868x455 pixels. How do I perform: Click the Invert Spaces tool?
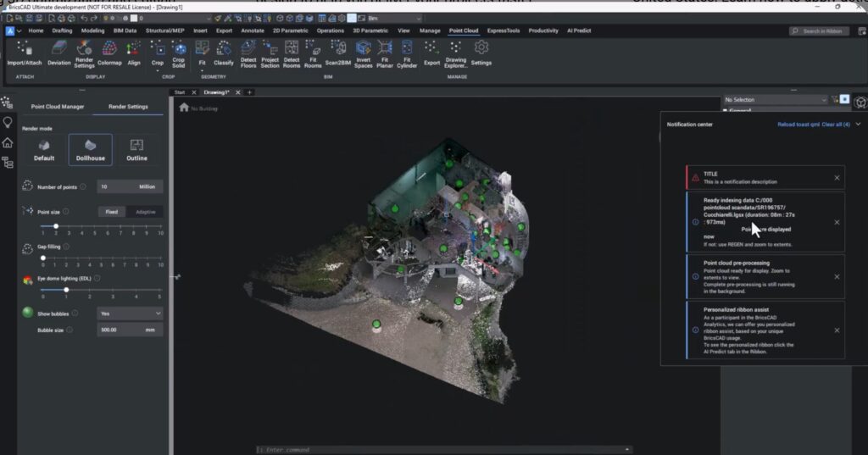363,53
